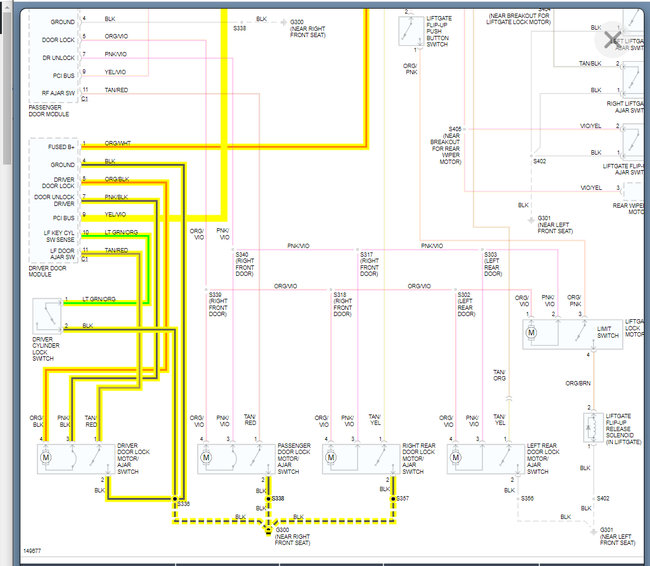Click the 'S302 (LEFT REAR DOOR)' splice label
This screenshot has height=566, width=650.
[466, 304]
